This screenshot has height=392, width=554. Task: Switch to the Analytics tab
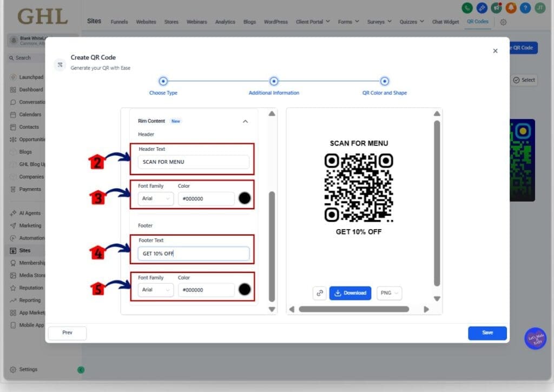225,22
